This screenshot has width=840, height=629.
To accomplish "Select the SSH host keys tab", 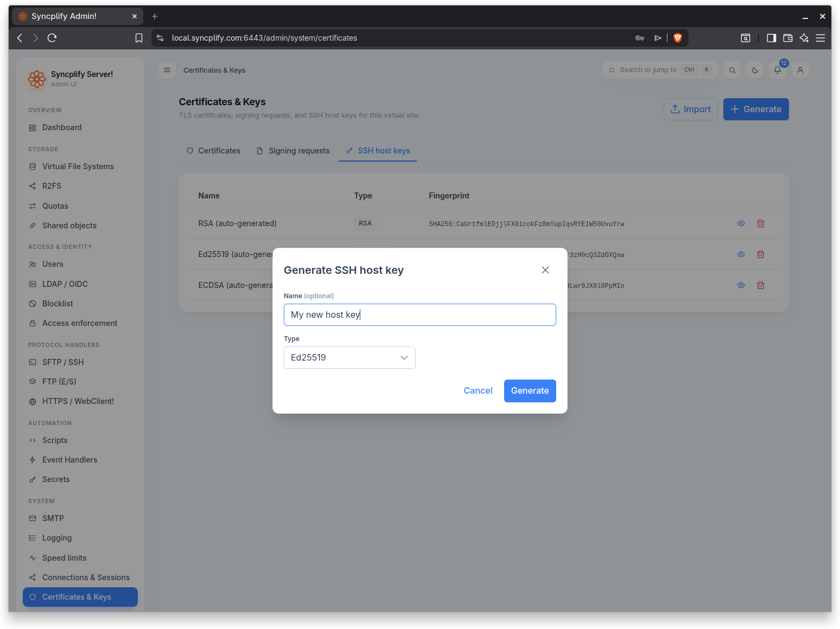I will [378, 151].
